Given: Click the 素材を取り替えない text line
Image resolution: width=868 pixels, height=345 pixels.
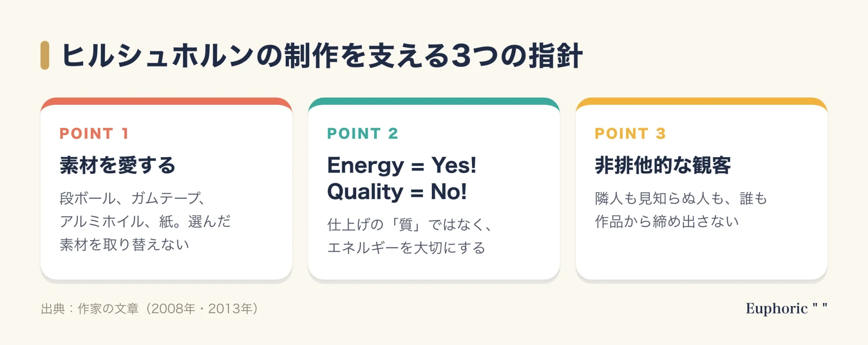Looking at the screenshot, I should coord(124,244).
